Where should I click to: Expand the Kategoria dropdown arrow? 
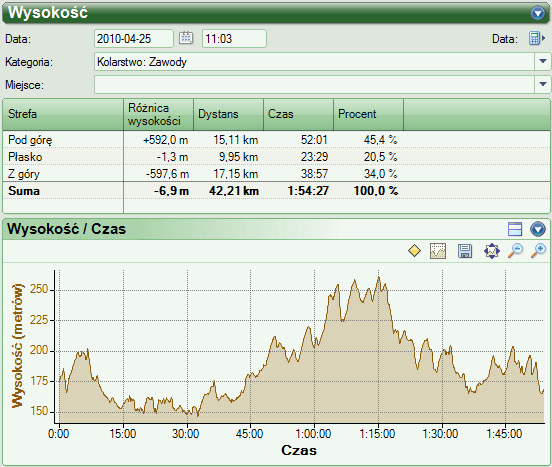coord(542,61)
